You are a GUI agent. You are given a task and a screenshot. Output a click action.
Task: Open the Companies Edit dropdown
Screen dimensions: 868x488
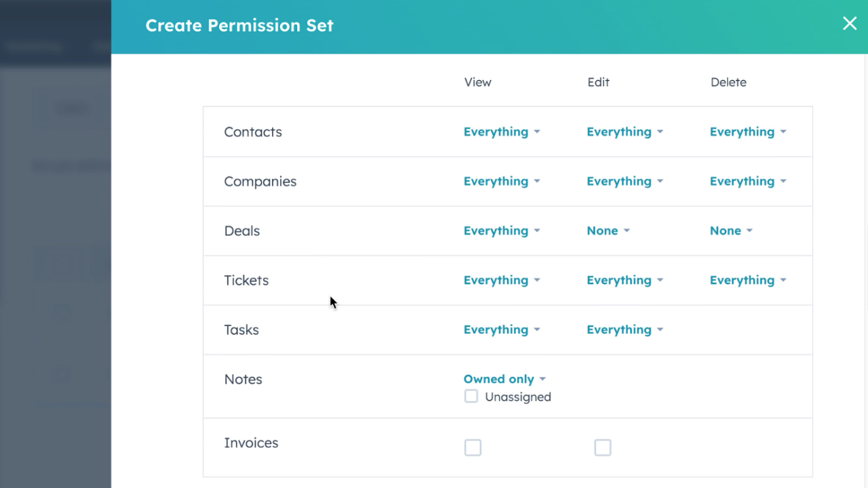[x=625, y=181]
